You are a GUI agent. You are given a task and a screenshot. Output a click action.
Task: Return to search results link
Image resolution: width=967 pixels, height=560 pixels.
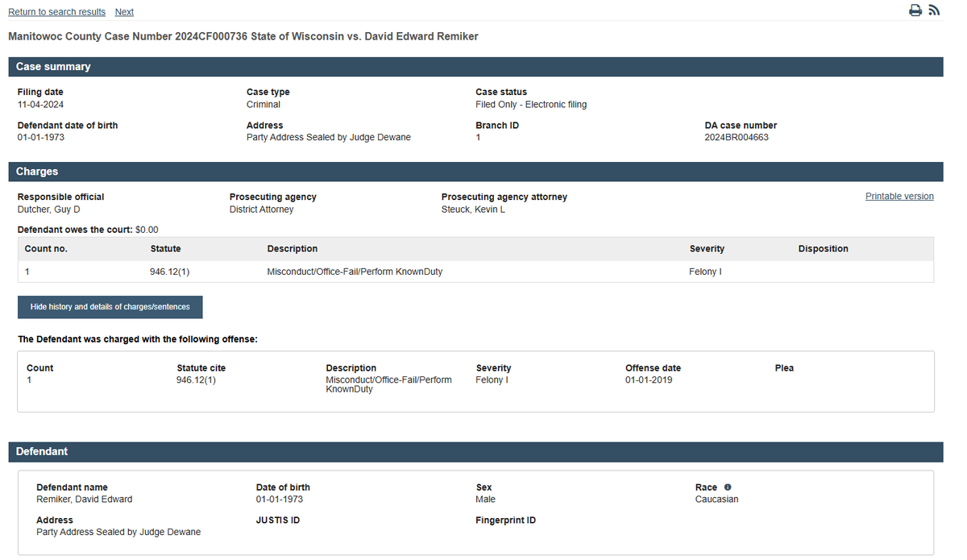click(56, 12)
